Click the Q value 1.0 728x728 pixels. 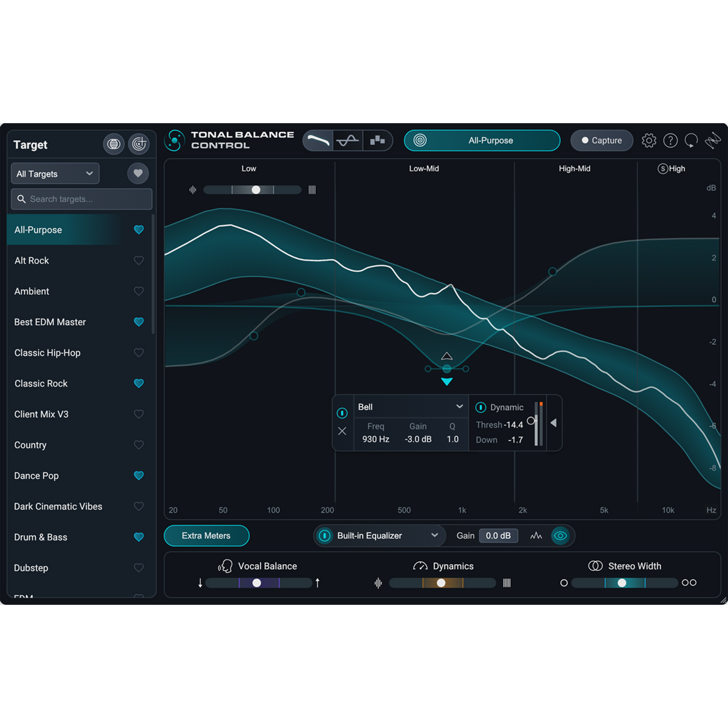tap(453, 439)
